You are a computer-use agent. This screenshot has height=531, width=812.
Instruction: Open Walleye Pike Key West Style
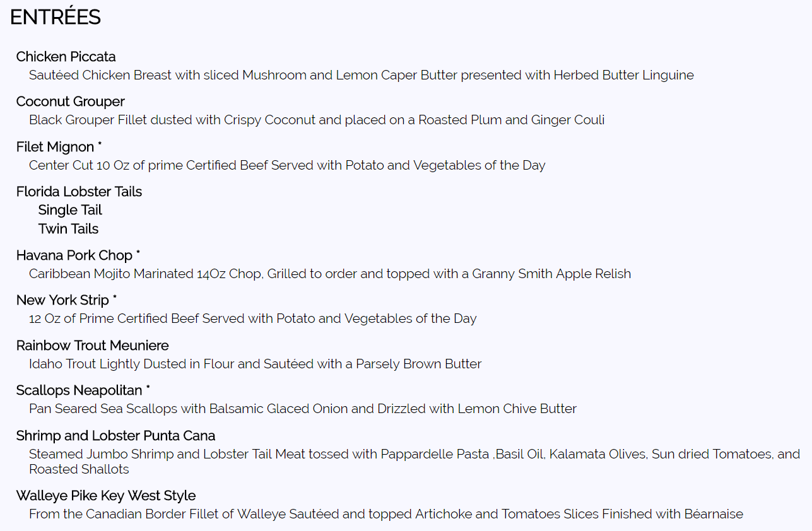(106, 496)
